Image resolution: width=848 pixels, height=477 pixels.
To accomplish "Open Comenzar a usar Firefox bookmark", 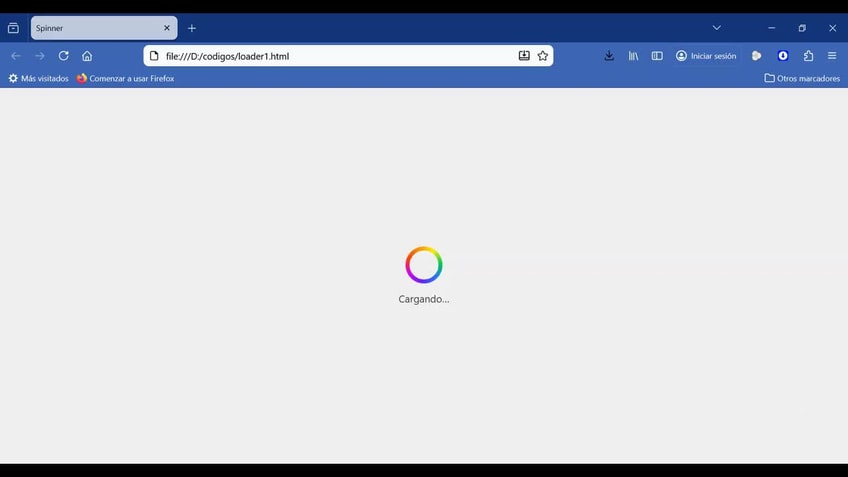I will [x=125, y=78].
